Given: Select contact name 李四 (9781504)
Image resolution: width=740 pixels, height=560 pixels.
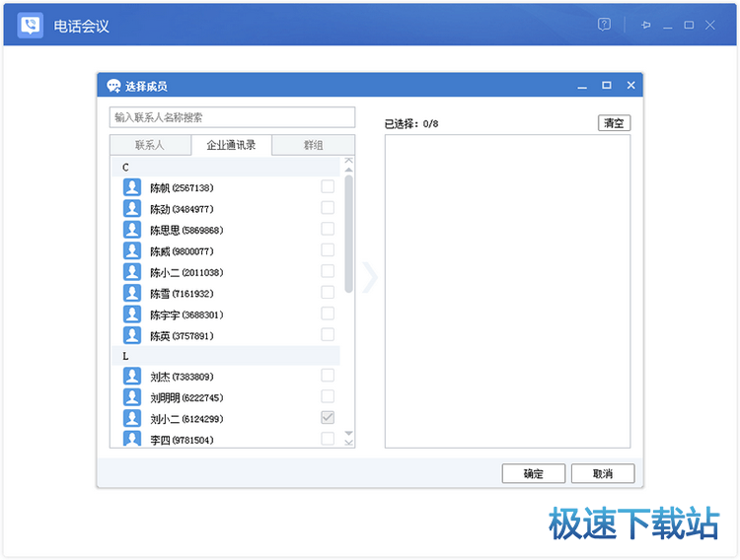Looking at the screenshot, I should [x=182, y=440].
